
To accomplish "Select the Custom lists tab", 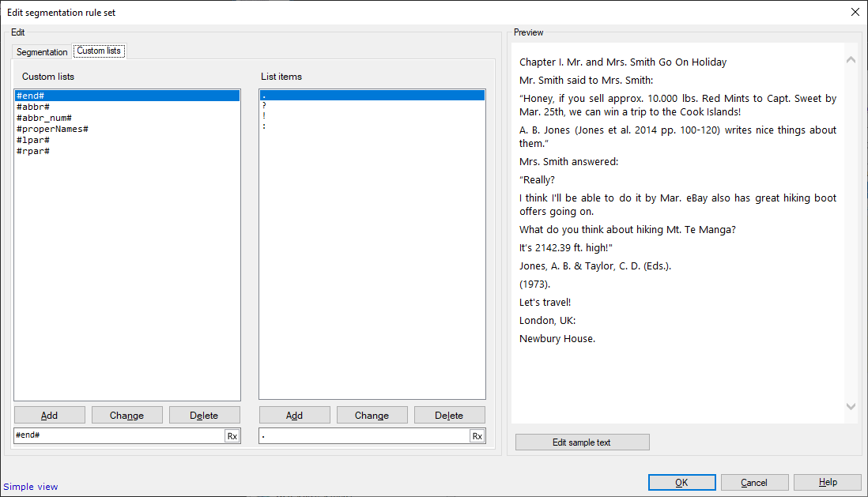I will coord(99,50).
